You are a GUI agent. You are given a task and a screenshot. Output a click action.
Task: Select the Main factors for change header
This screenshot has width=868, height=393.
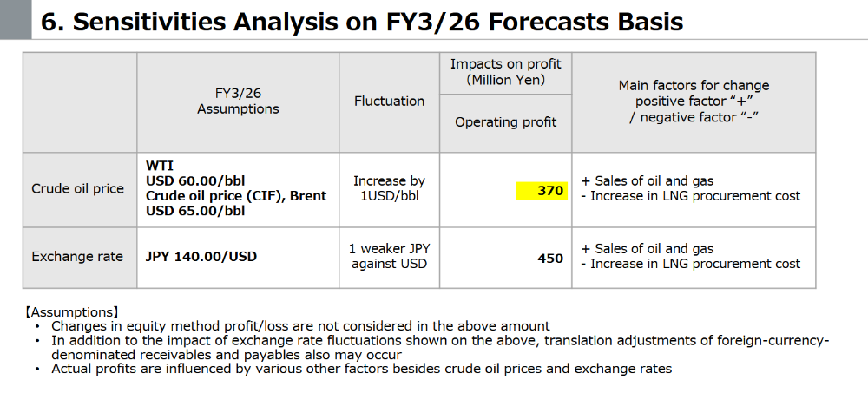pos(693,102)
